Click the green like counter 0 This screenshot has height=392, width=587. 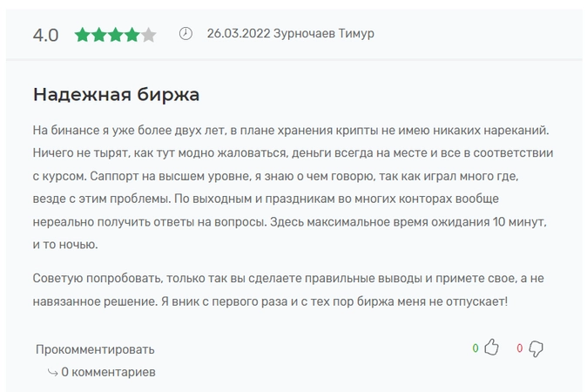coord(476,348)
